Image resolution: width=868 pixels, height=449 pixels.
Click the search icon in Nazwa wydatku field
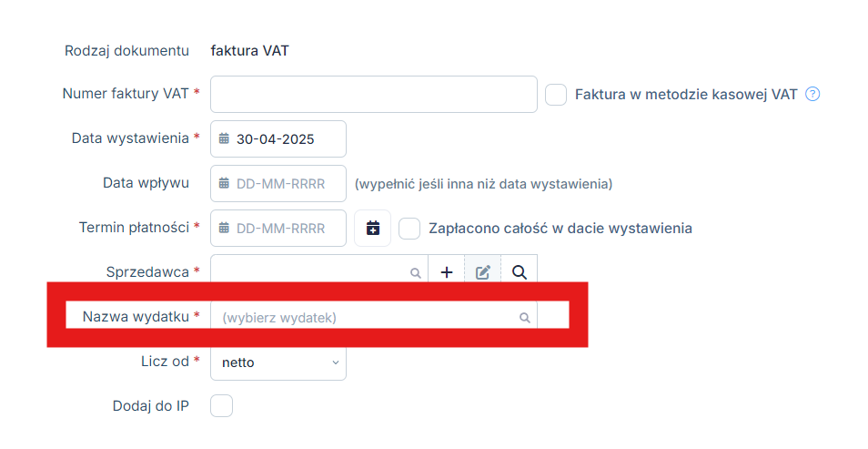tap(525, 318)
